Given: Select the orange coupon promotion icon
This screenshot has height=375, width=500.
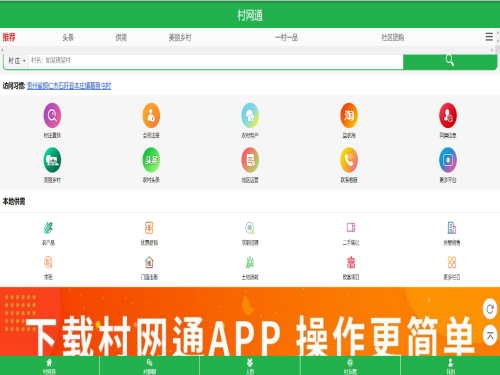Looking at the screenshot, I should click(x=149, y=228).
